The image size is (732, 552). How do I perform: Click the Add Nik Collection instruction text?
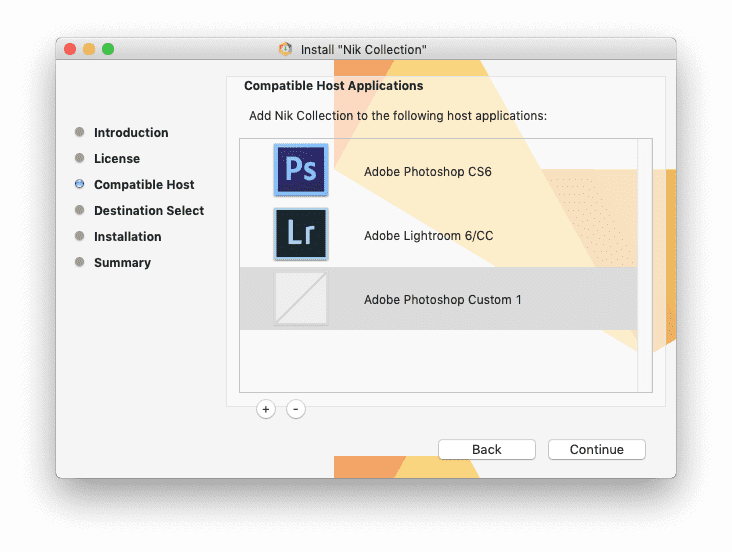[x=398, y=116]
